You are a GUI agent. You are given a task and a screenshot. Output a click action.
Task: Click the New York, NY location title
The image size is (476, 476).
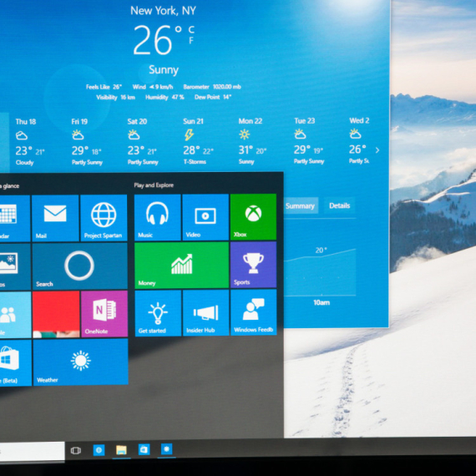click(163, 11)
